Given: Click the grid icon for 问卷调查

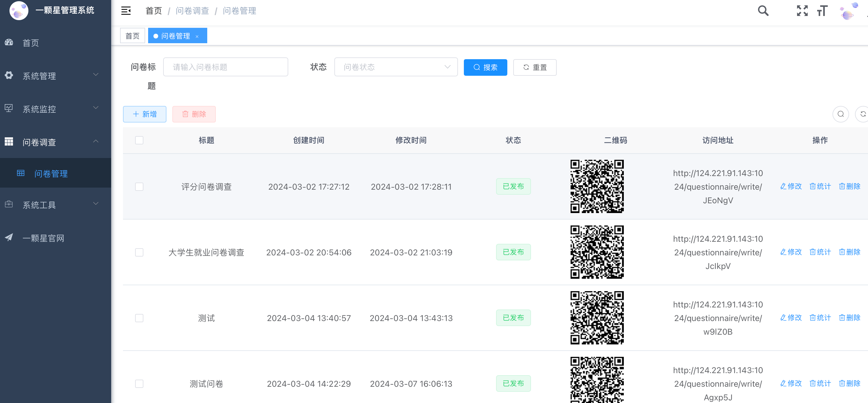Looking at the screenshot, I should click(x=9, y=142).
